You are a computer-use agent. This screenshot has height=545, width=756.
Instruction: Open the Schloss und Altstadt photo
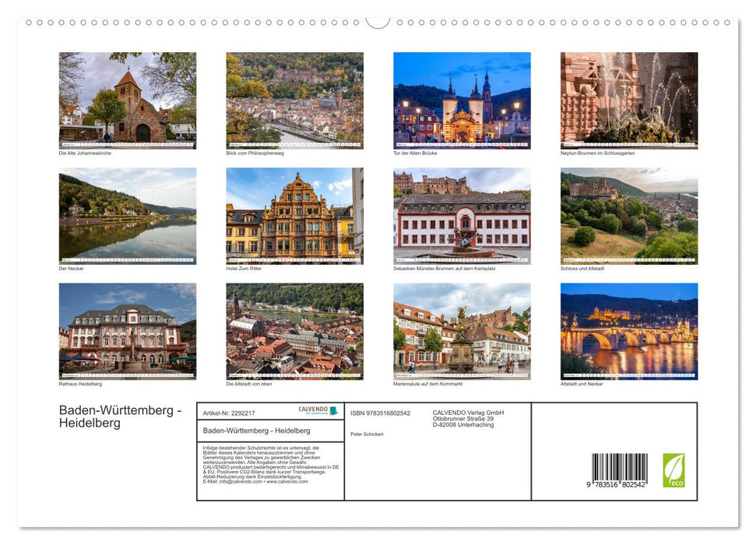coord(629,216)
